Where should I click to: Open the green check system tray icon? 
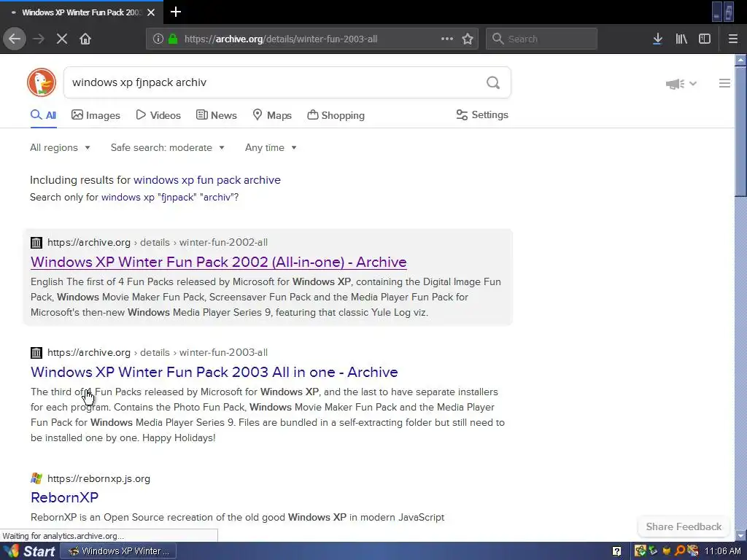click(x=640, y=551)
